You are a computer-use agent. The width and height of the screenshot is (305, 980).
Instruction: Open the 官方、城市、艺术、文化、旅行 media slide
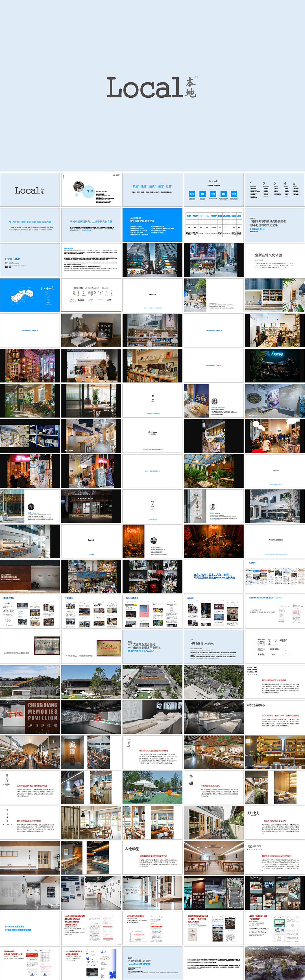point(214,576)
